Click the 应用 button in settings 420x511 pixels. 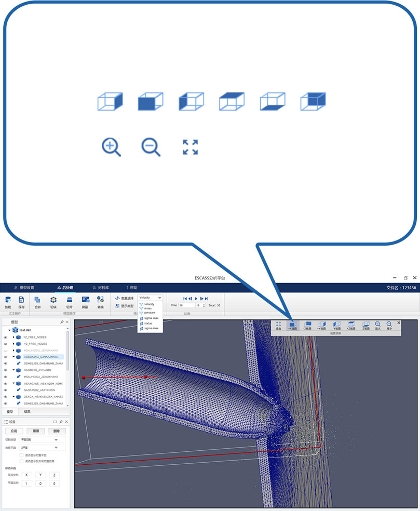click(x=15, y=431)
